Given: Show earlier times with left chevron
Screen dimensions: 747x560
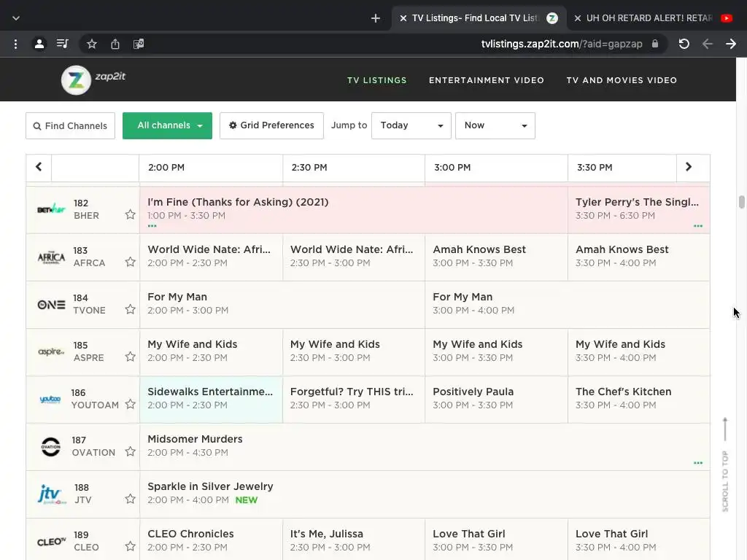Looking at the screenshot, I should click(39, 167).
